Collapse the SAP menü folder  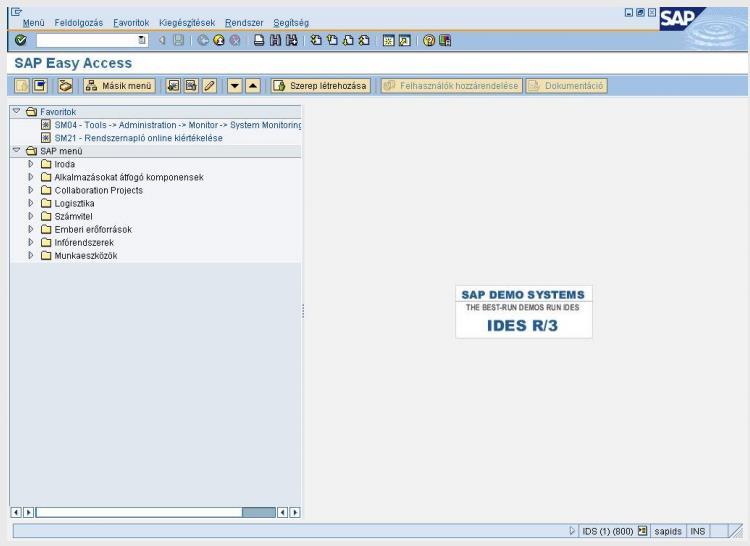point(16,150)
